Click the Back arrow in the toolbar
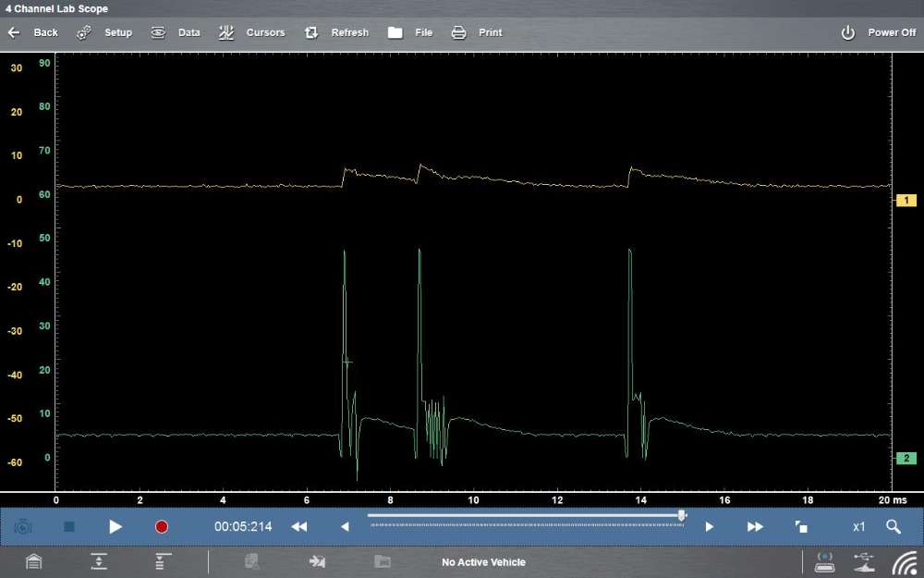This screenshot has width=924, height=578. pos(14,32)
